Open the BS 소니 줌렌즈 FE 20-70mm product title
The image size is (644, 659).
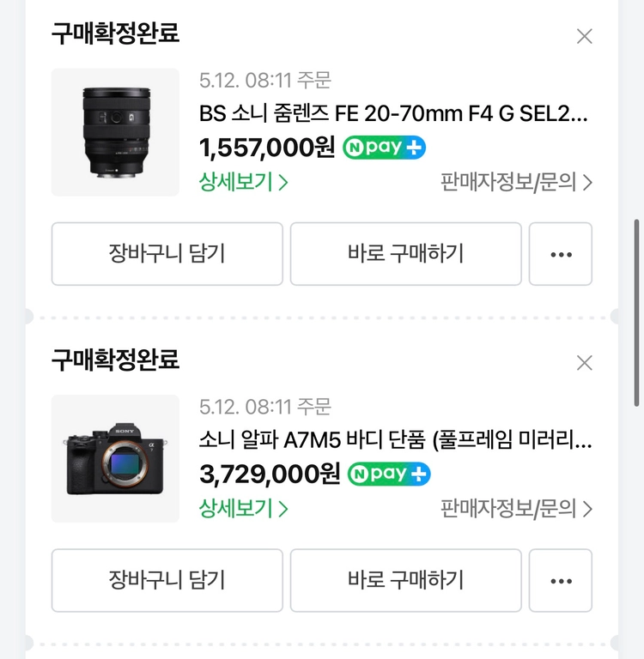pyautogui.click(x=393, y=113)
